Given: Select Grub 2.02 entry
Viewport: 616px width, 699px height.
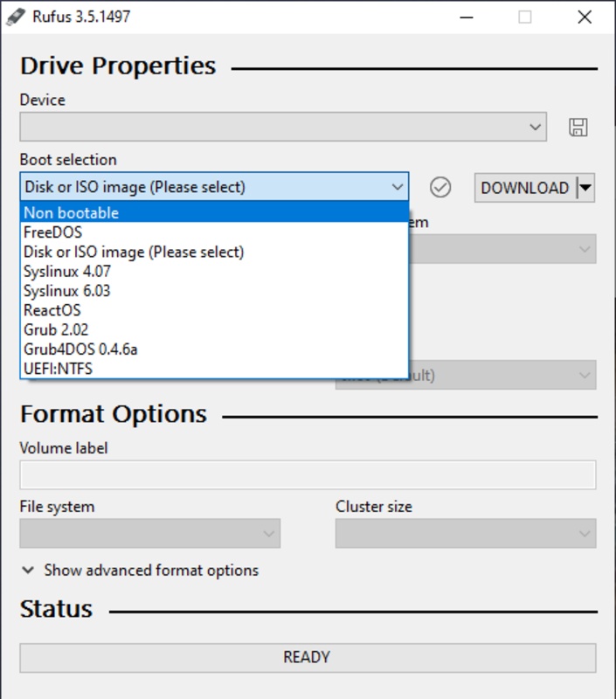Looking at the screenshot, I should 56,329.
